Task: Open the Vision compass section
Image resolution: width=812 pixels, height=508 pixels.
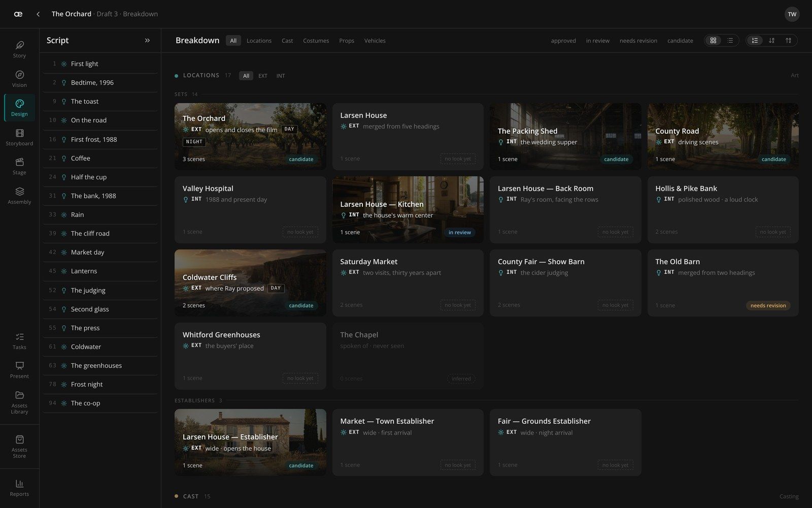Action: (19, 79)
